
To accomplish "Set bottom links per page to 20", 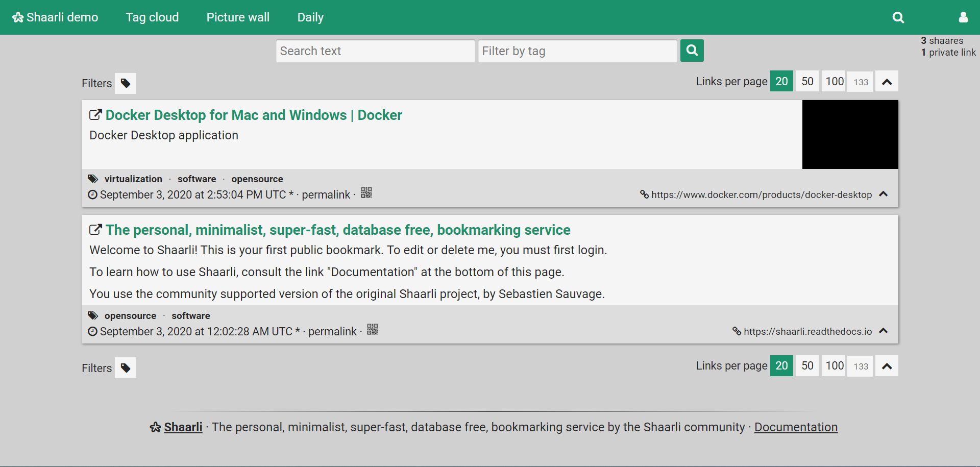I will pos(781,366).
